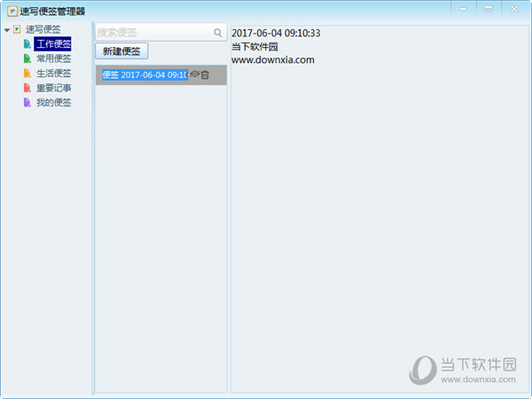Select note 便签 2017-06-04 in list

160,75
